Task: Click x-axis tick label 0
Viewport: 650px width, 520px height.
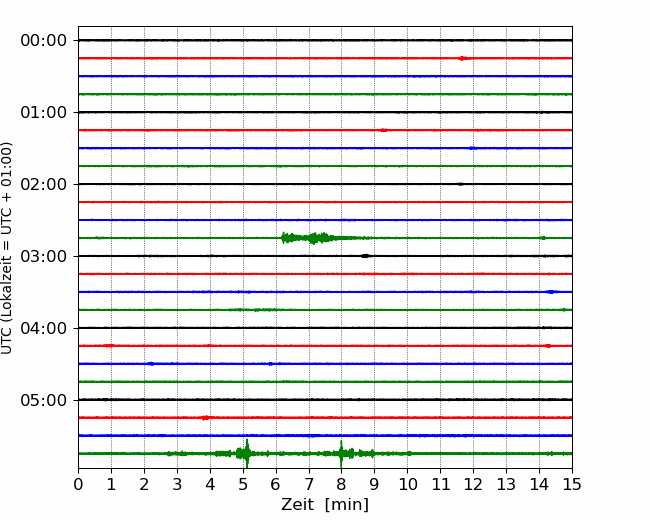Action: [x=78, y=484]
